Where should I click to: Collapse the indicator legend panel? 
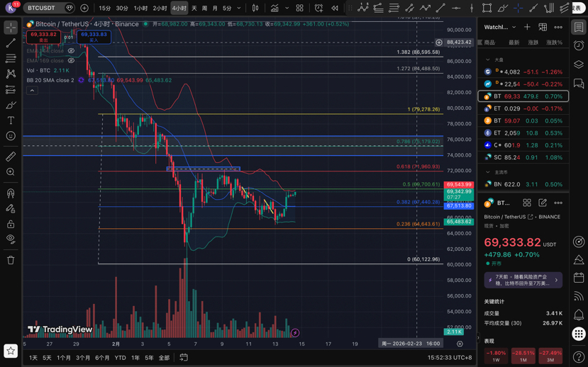coord(32,91)
